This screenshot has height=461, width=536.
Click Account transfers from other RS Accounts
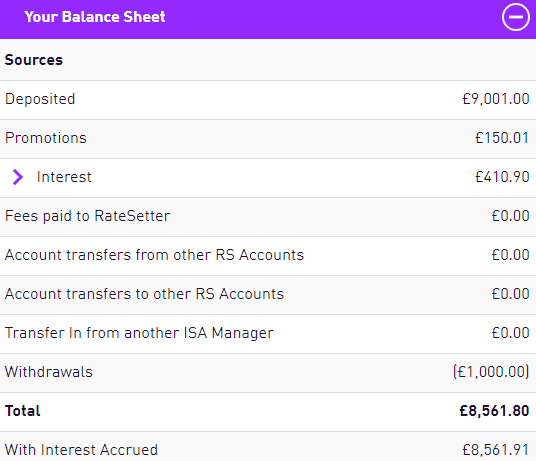click(x=154, y=255)
